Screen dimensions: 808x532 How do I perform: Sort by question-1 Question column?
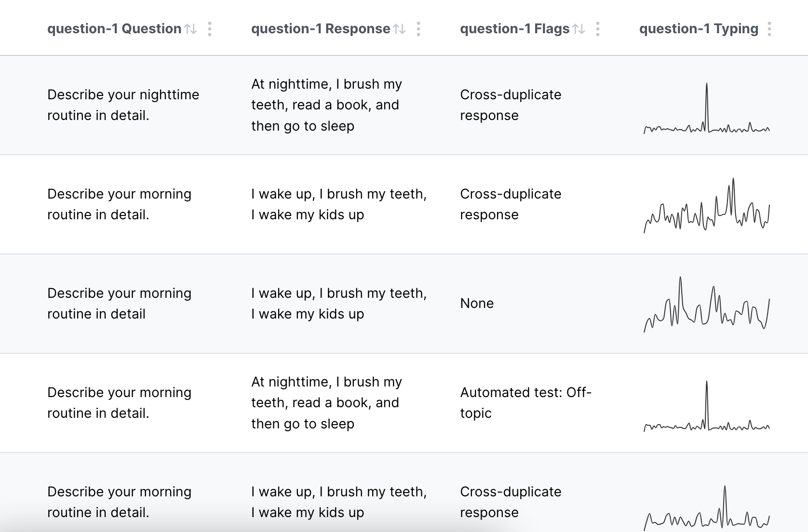191,29
